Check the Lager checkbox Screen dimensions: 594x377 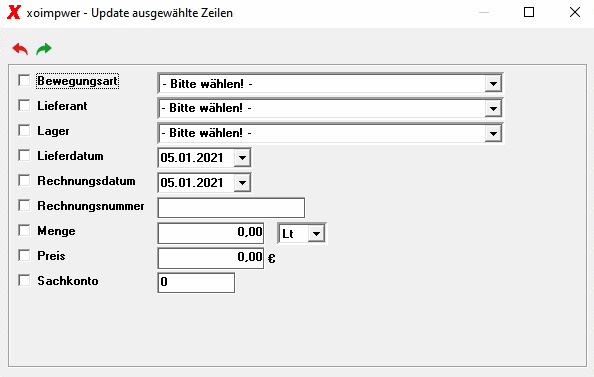(24, 130)
